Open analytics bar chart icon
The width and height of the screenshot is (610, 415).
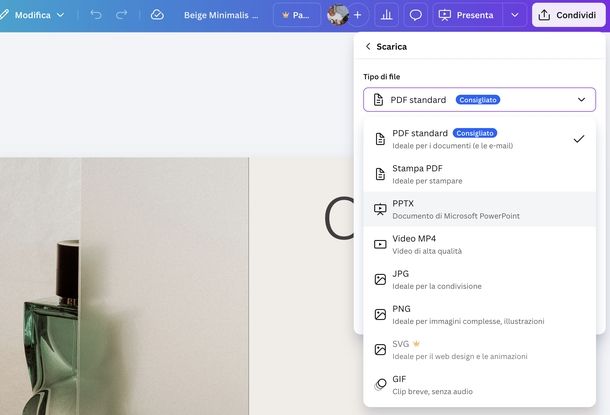[x=386, y=15]
